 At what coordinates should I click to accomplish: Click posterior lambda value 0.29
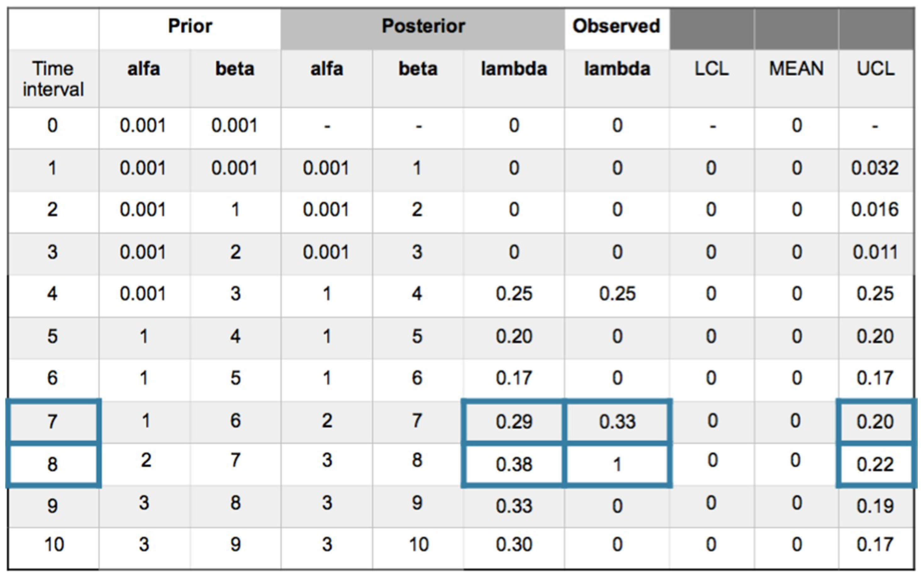pos(514,422)
